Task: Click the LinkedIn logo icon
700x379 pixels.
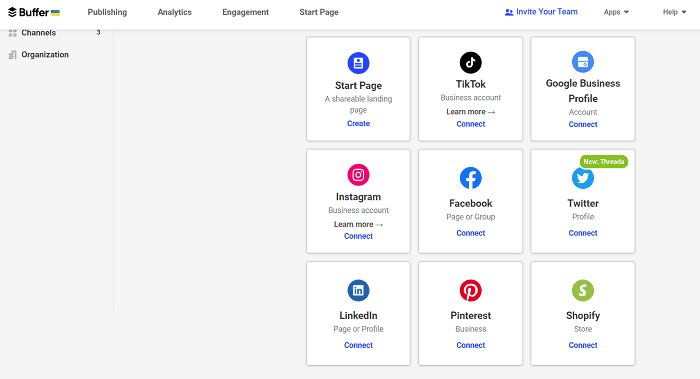Action: (358, 291)
